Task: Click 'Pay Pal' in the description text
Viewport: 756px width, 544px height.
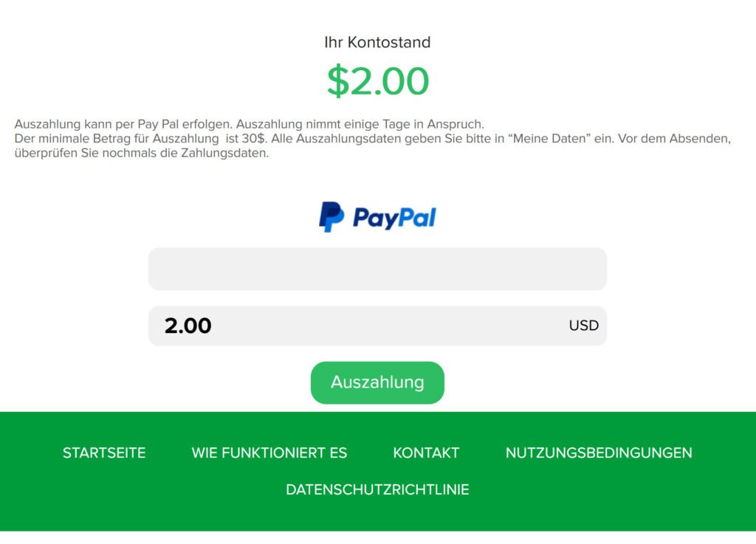Action: [152, 124]
